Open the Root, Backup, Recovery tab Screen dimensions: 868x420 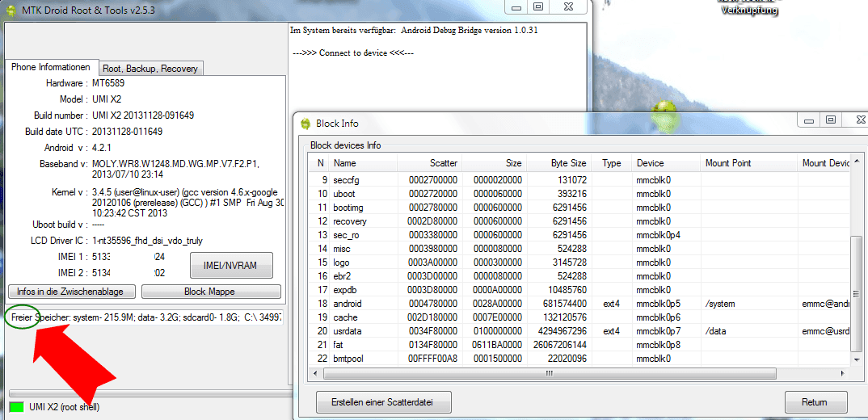pyautogui.click(x=150, y=69)
